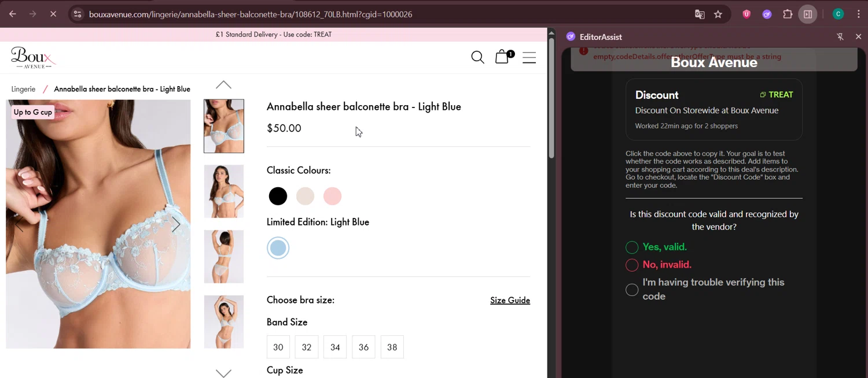The width and height of the screenshot is (868, 378).
Task: Click the page vertical scrollbar
Action: pyautogui.click(x=551, y=98)
